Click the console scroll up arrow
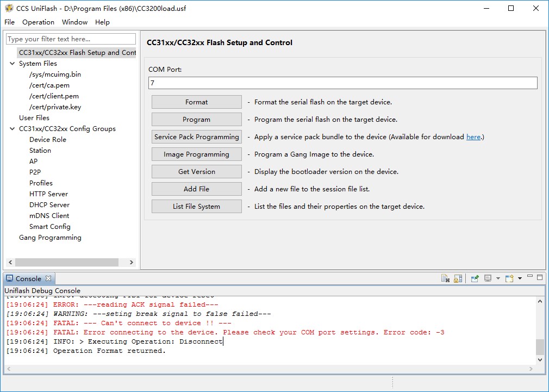Viewport: 549px width, 392px height. point(540,301)
